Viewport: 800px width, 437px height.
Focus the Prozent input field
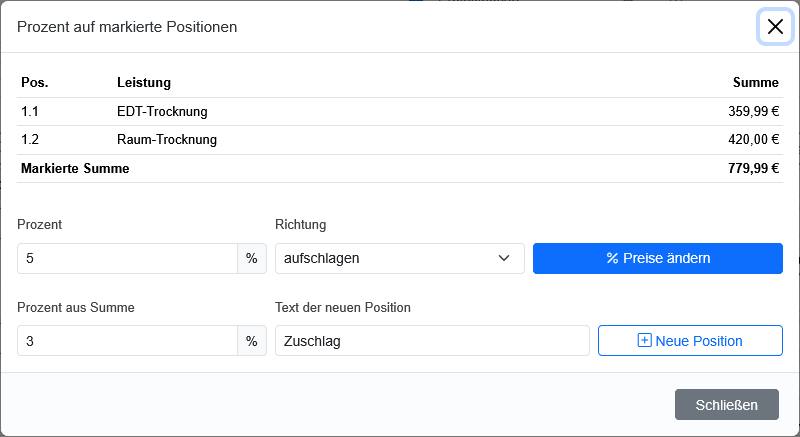coord(127,259)
